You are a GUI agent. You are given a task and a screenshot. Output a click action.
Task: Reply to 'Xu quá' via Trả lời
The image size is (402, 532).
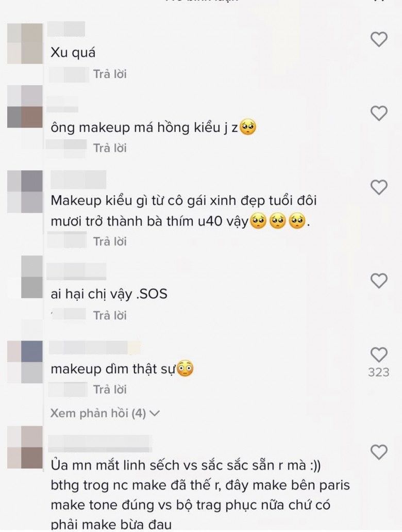point(110,74)
